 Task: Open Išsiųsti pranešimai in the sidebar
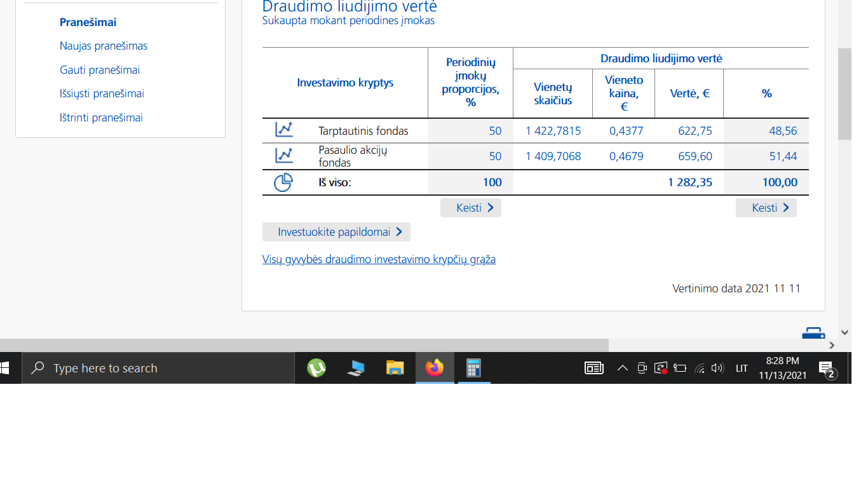click(x=102, y=93)
